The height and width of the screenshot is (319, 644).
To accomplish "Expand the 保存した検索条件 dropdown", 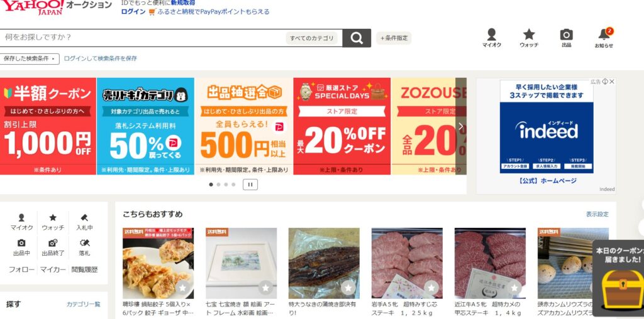I will tap(30, 58).
